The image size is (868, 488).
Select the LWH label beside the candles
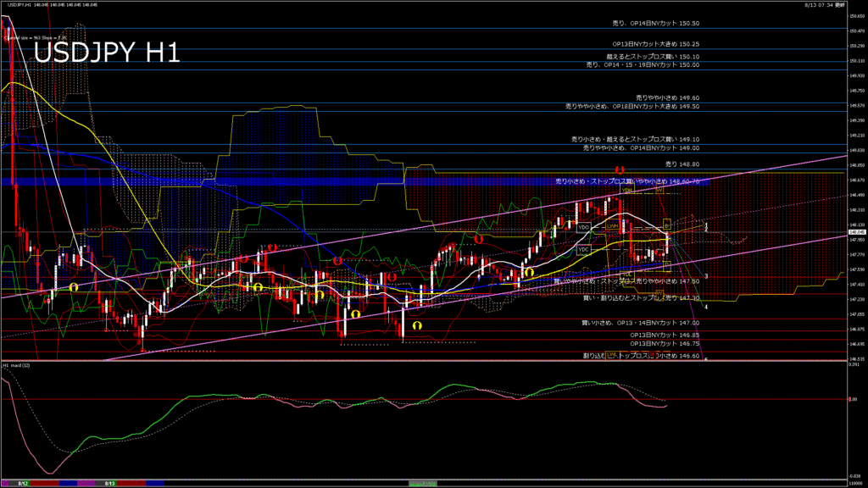pyautogui.click(x=611, y=226)
